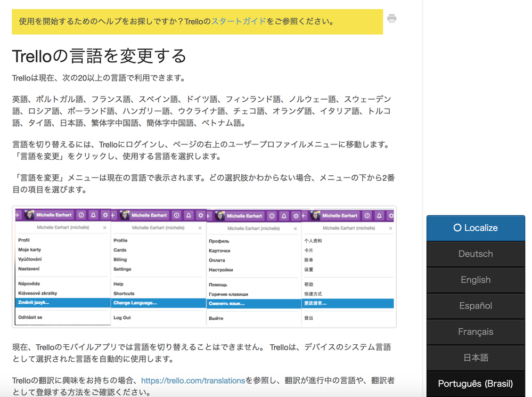532x397 pixels.
Task: Select Português (Brasil) language option
Action: pos(475,383)
